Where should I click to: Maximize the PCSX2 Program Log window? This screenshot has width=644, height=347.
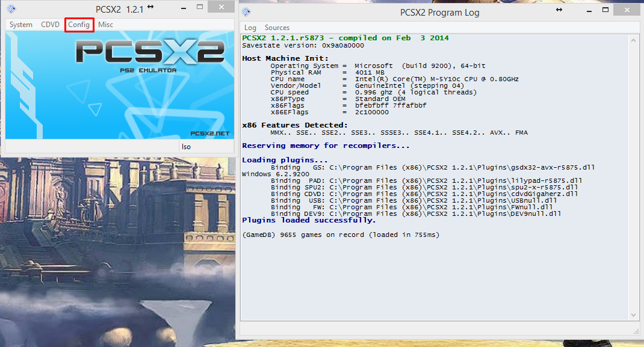click(x=605, y=10)
